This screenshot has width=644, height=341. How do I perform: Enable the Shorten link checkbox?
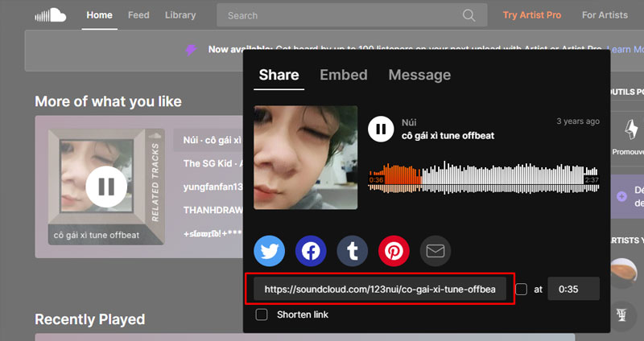point(262,314)
